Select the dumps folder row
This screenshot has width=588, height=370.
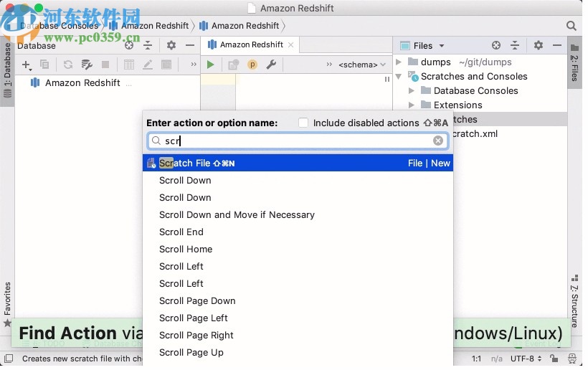click(480, 62)
